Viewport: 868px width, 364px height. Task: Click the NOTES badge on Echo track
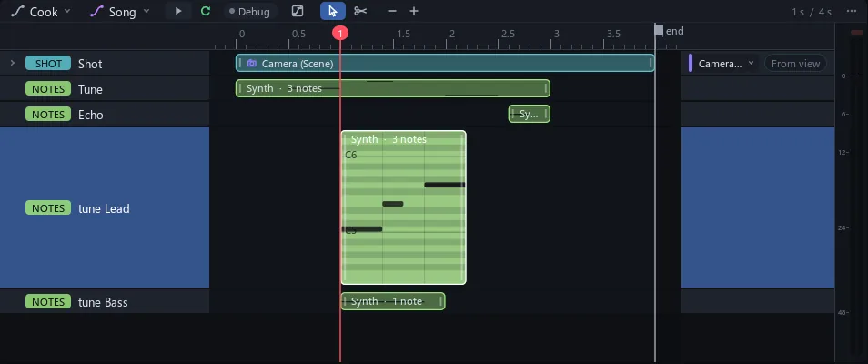click(x=48, y=114)
